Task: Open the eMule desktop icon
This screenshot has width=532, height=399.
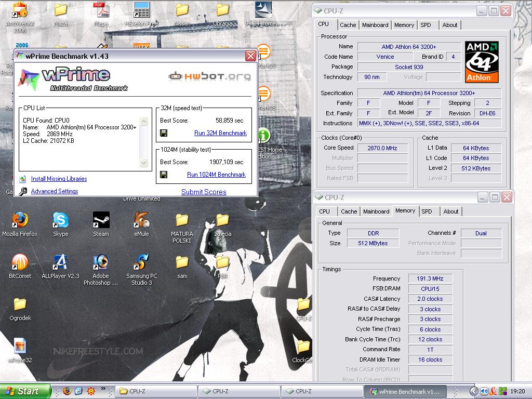Action: (x=141, y=220)
